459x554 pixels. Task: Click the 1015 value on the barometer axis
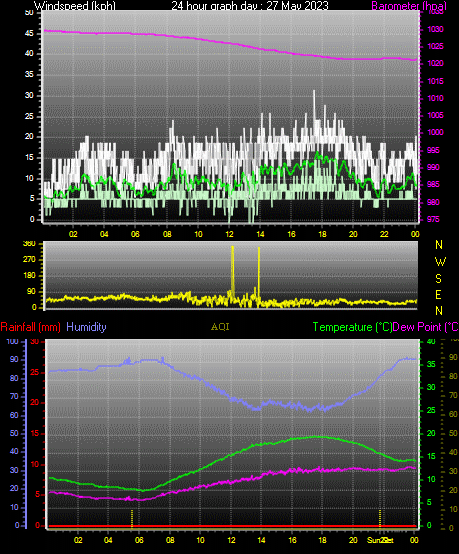point(435,81)
